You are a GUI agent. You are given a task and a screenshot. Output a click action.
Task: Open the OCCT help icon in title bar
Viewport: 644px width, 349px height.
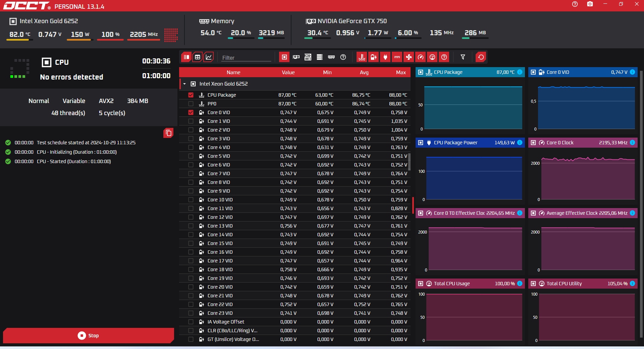point(575,4)
